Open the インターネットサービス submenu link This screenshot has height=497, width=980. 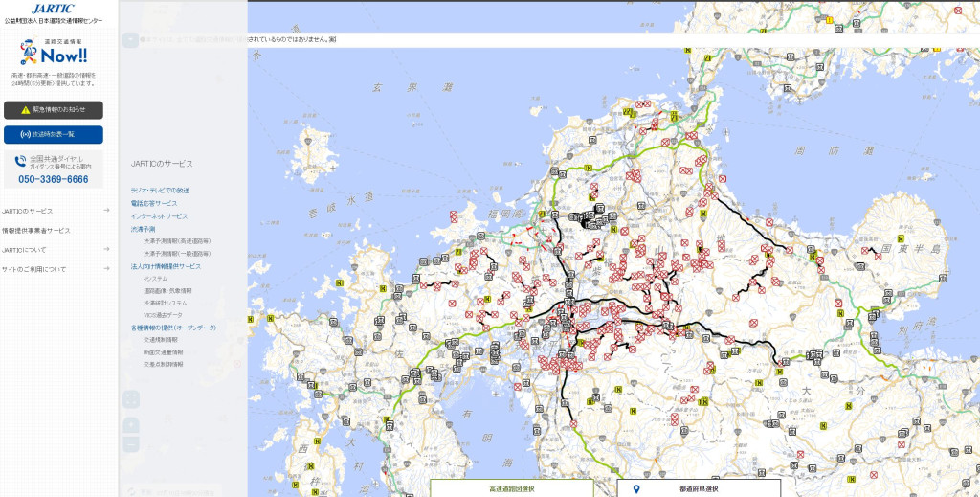click(x=159, y=216)
